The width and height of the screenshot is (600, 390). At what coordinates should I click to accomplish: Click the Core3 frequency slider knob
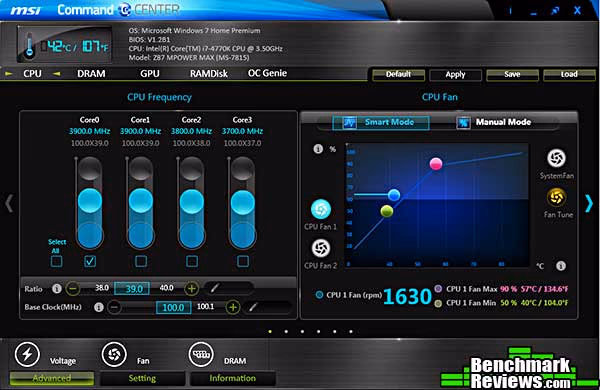click(x=243, y=201)
